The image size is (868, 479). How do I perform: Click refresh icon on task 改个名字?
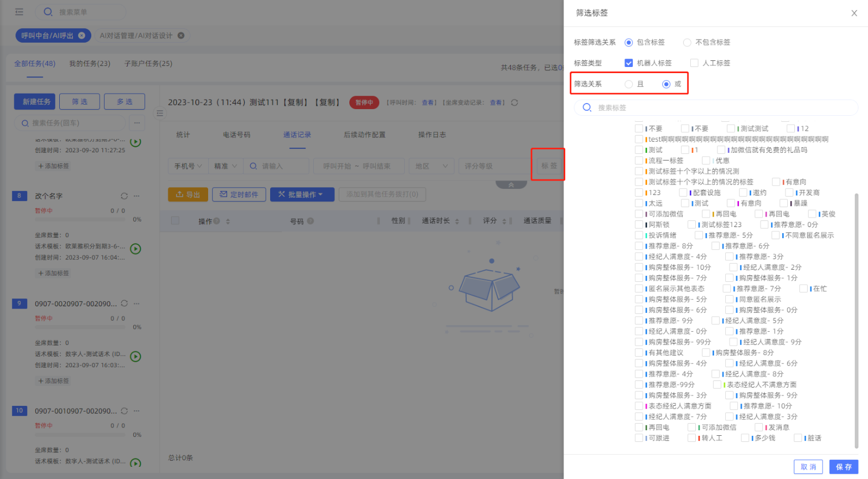[x=124, y=196]
